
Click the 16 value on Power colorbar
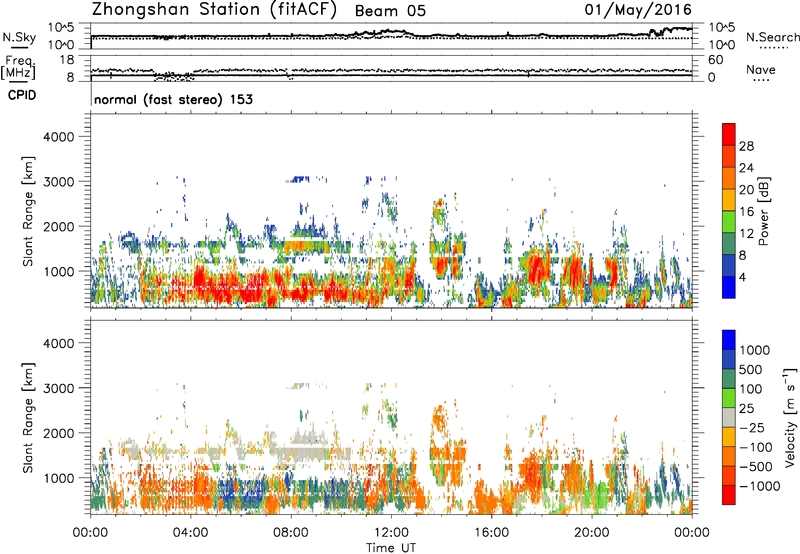point(746,212)
